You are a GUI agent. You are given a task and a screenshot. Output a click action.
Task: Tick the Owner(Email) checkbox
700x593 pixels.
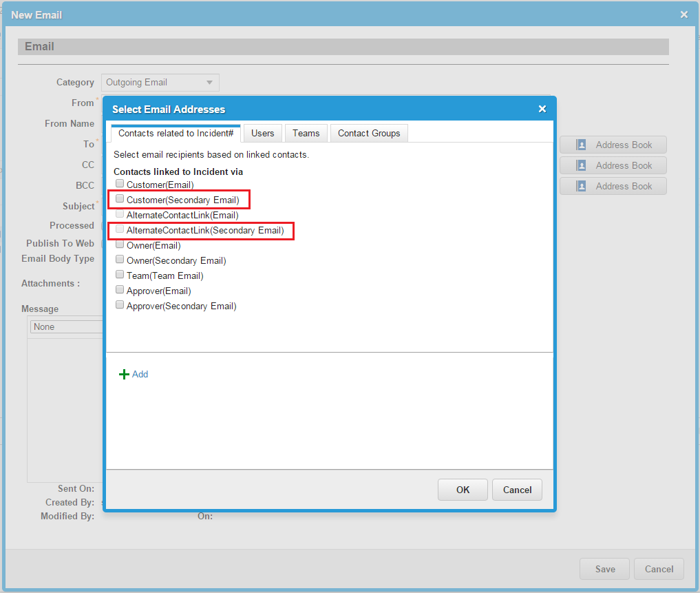120,245
